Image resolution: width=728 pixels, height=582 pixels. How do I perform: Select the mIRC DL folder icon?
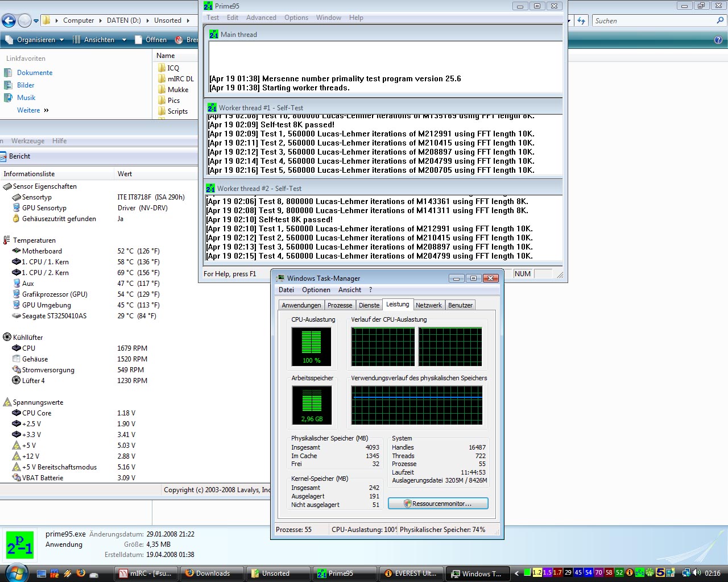(x=162, y=78)
